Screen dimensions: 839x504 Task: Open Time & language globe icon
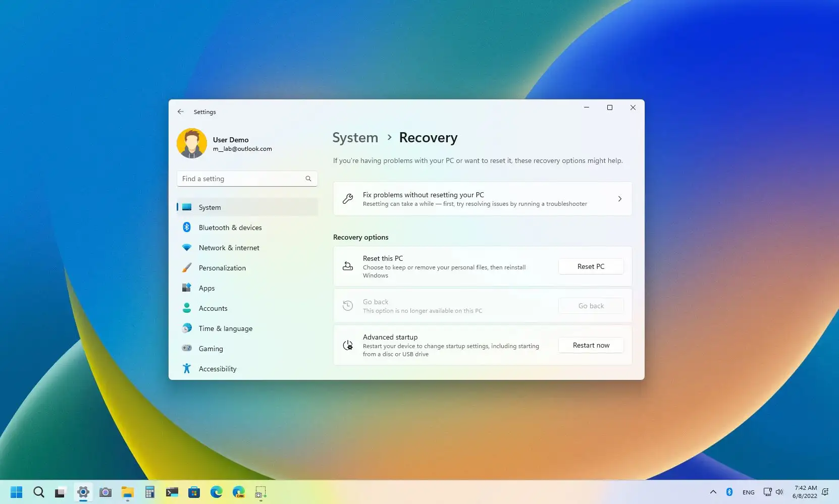click(x=187, y=328)
